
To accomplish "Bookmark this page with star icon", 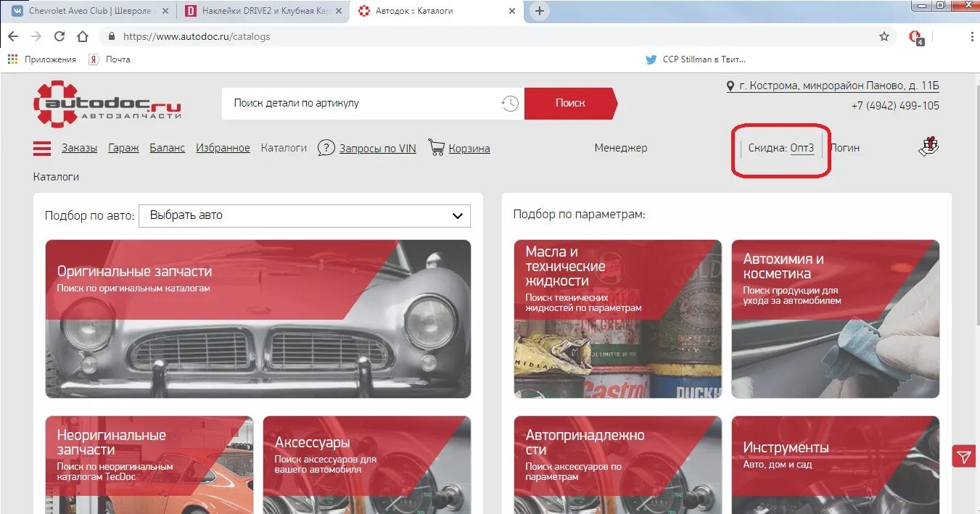I will point(884,36).
